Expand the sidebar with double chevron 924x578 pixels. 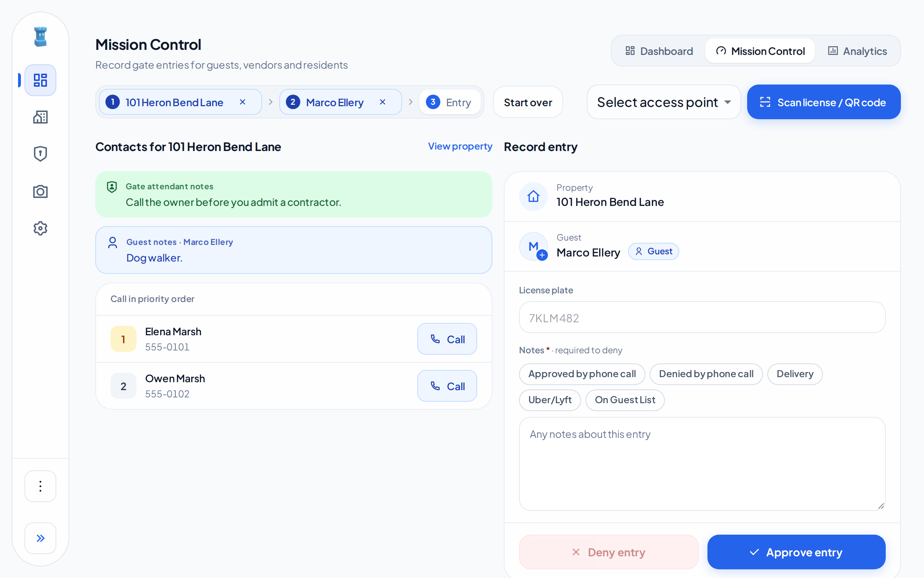pos(40,538)
